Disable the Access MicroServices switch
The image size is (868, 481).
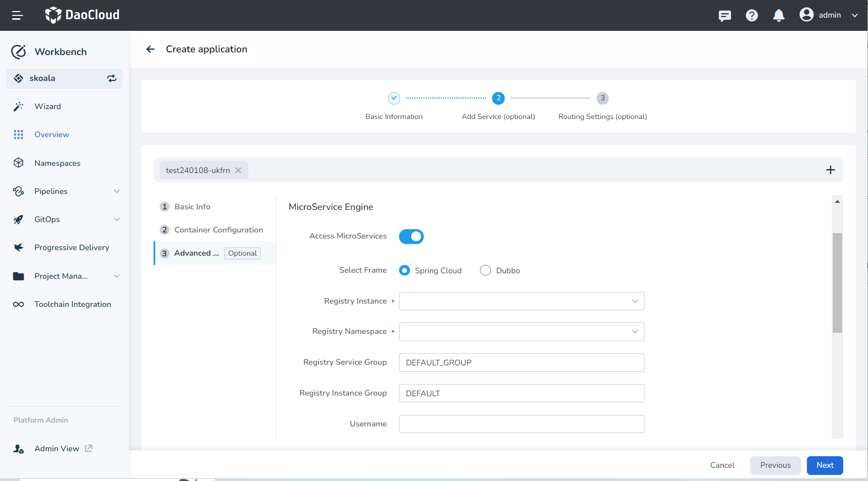click(411, 236)
